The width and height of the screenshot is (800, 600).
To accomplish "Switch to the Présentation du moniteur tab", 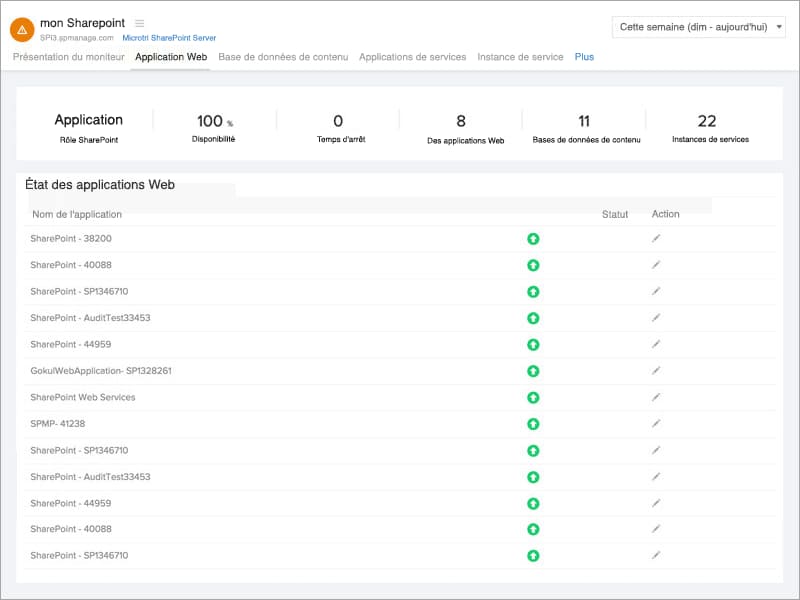I will 69,57.
